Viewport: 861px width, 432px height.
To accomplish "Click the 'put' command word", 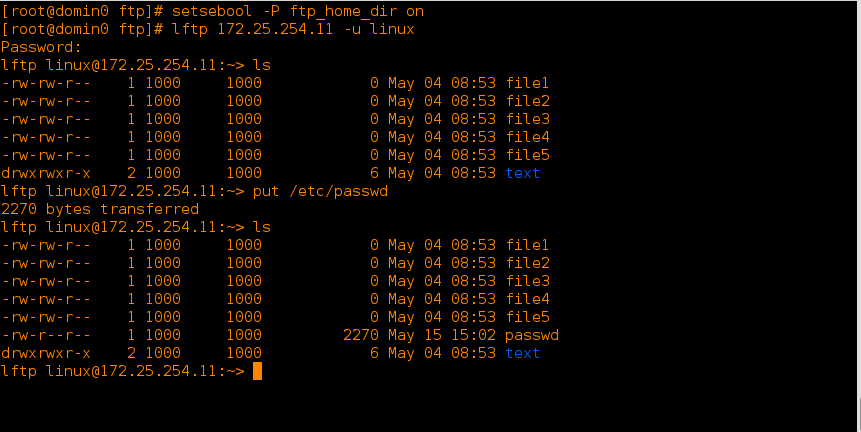I will point(266,192).
